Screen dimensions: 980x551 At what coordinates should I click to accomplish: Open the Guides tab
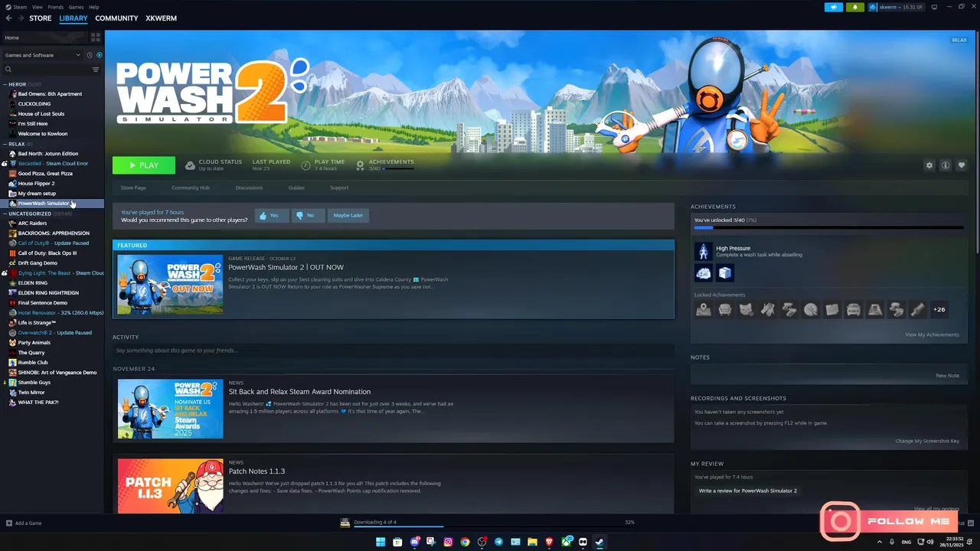(296, 187)
